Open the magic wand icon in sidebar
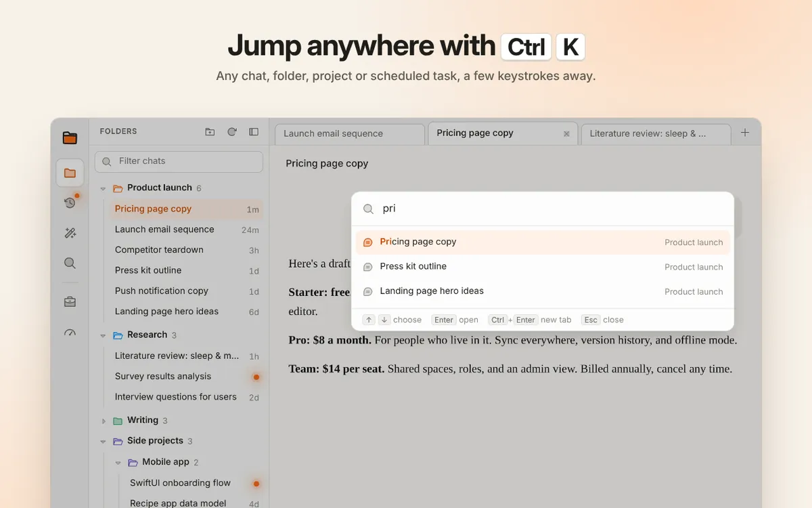The height and width of the screenshot is (508, 812). (x=70, y=233)
